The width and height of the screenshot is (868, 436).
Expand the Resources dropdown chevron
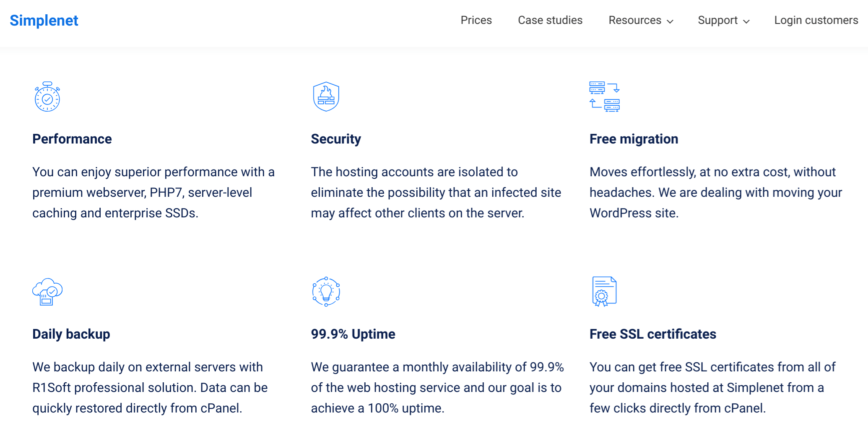coord(670,21)
